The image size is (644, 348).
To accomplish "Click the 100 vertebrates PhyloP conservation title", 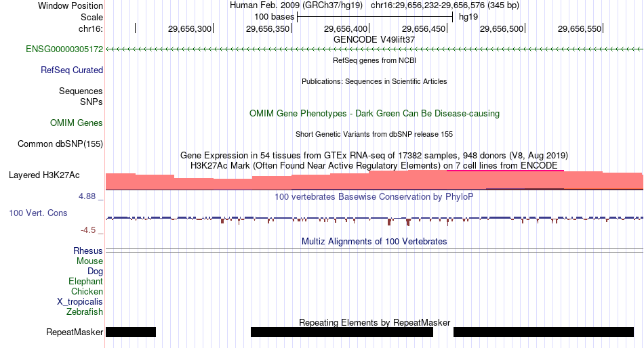I will [x=374, y=197].
